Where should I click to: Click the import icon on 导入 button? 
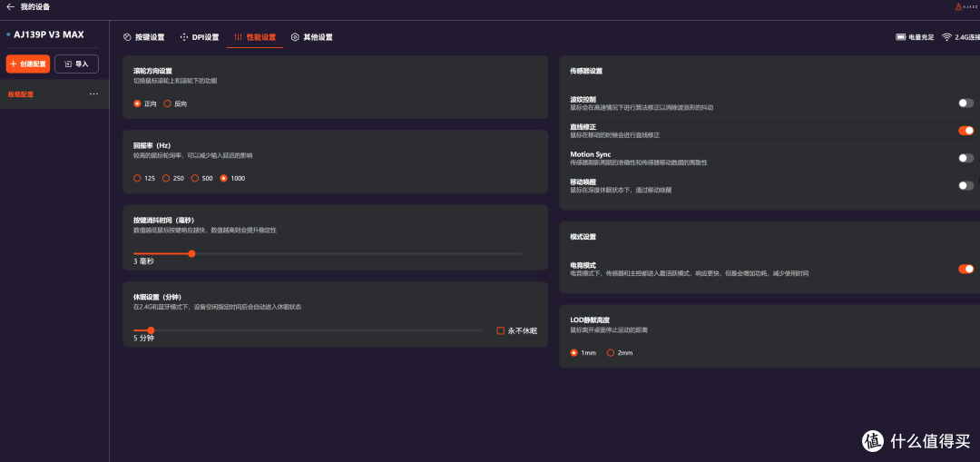[x=68, y=64]
